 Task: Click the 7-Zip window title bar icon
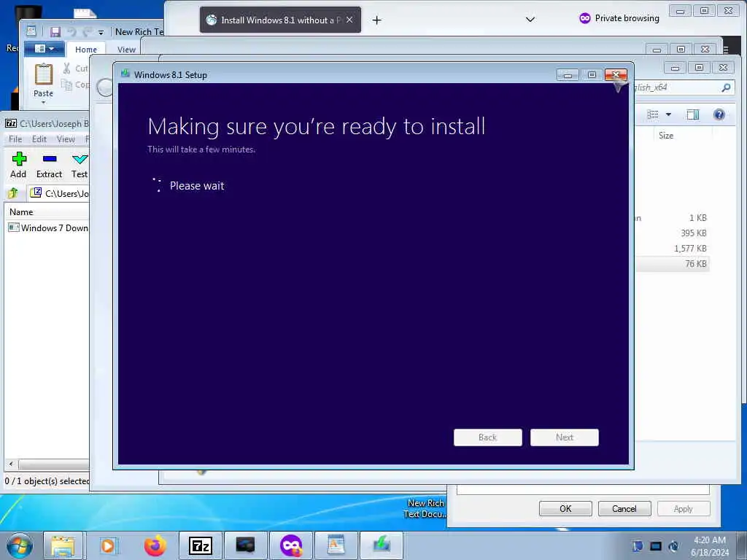pos(11,123)
